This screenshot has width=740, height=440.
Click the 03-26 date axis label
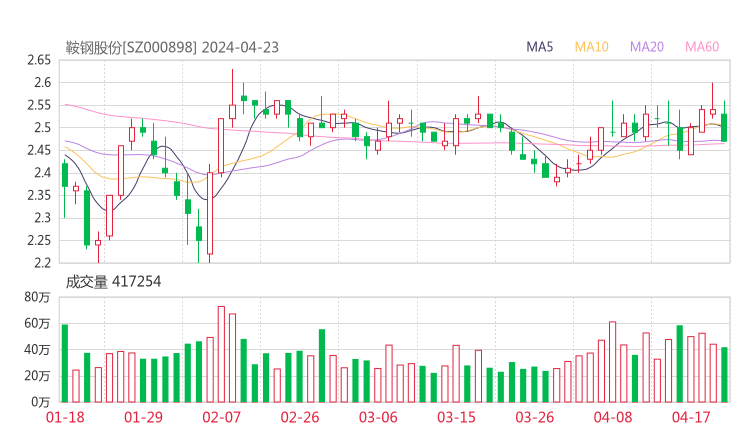pos(534,417)
